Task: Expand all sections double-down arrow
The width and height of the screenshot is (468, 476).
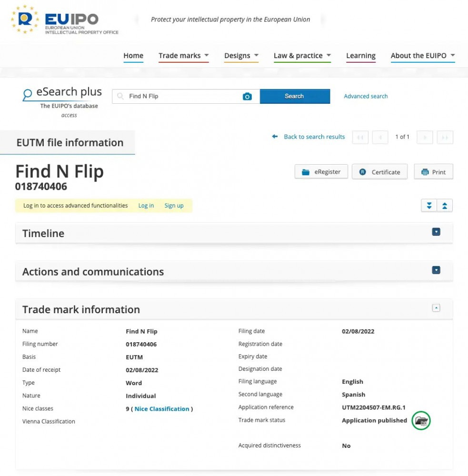Action: click(x=429, y=206)
